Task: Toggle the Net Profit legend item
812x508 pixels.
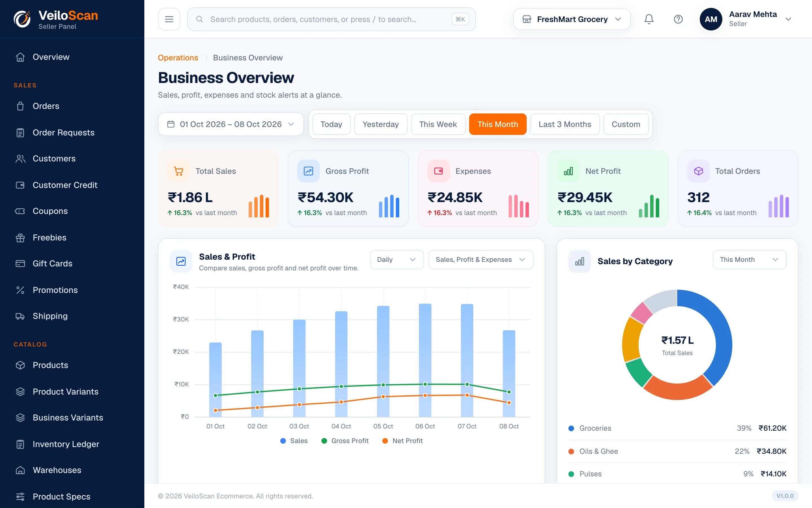Action: pyautogui.click(x=402, y=441)
